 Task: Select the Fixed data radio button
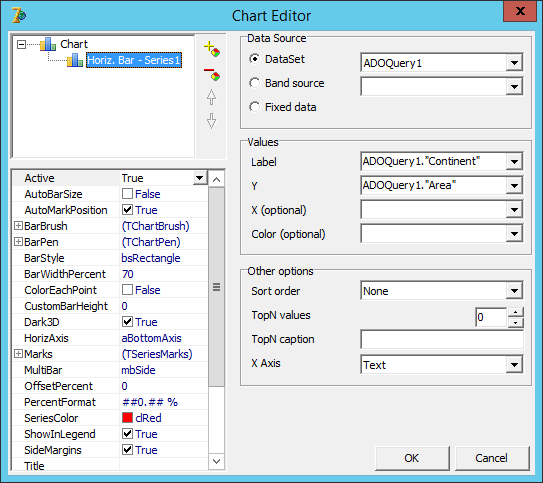pos(255,107)
